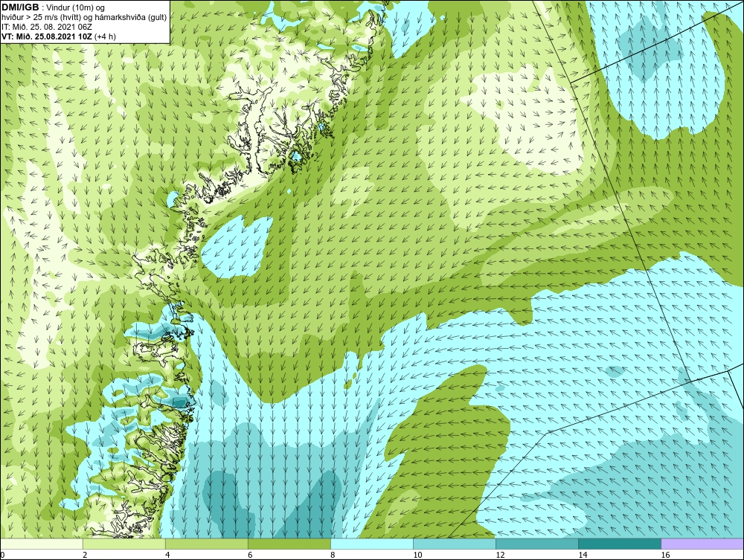Click the DMI/IGB title text

[20, 7]
